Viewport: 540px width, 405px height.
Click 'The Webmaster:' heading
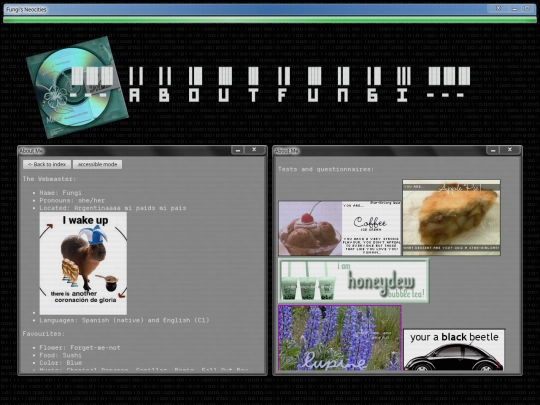tap(50, 179)
